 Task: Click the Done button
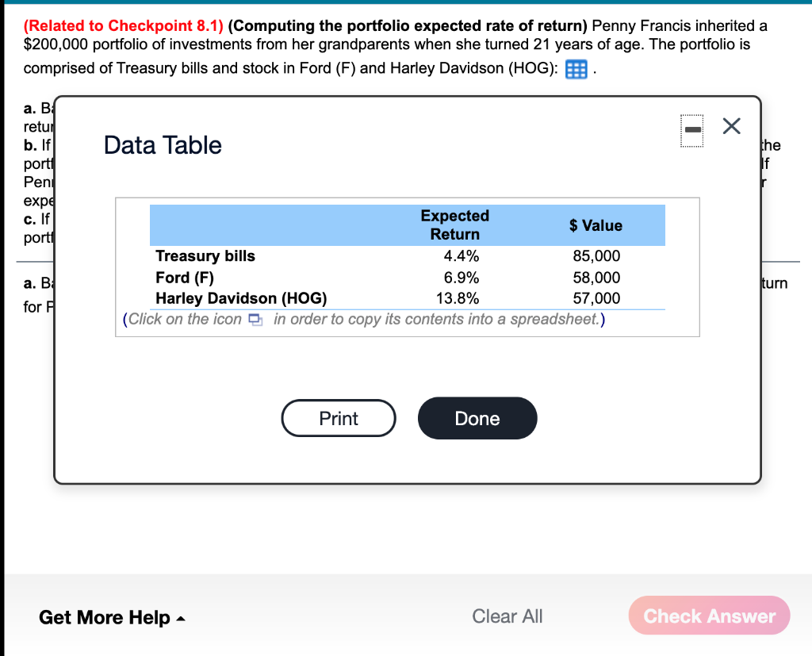pos(477,418)
